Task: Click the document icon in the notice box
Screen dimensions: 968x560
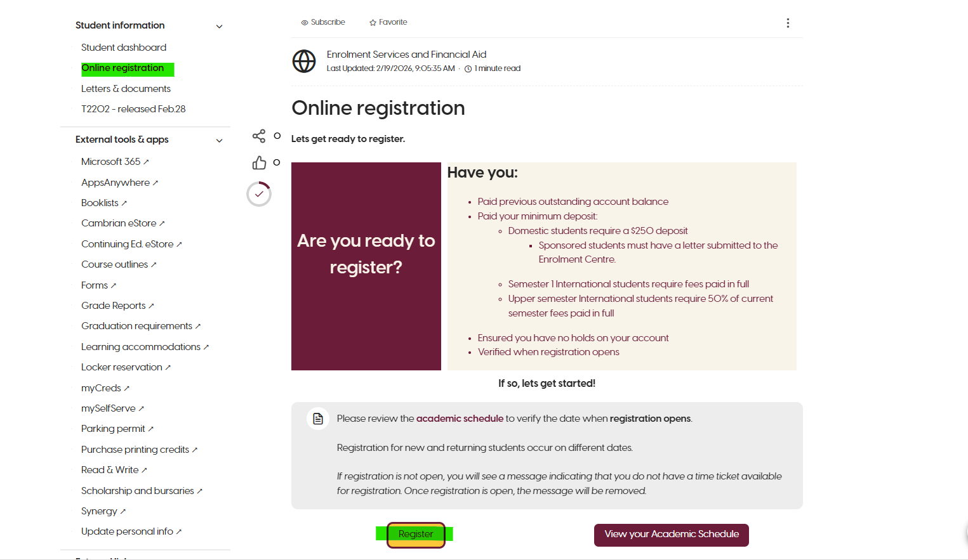Action: (318, 419)
